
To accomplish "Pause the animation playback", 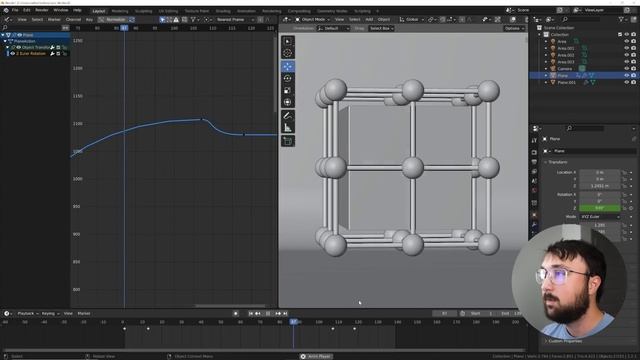I will 268,313.
